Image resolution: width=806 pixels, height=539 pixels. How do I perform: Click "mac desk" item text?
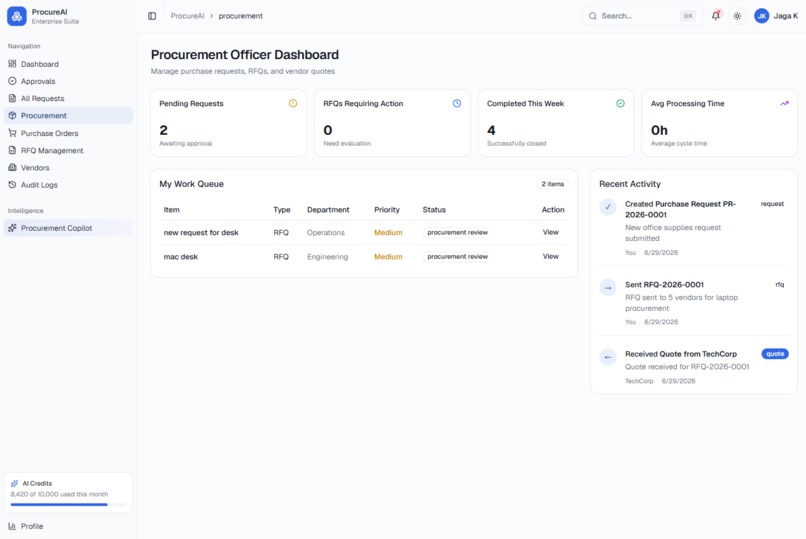pyautogui.click(x=180, y=256)
